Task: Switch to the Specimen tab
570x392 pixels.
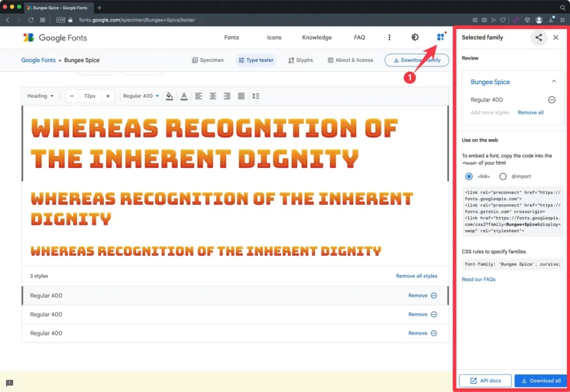Action: [x=208, y=60]
